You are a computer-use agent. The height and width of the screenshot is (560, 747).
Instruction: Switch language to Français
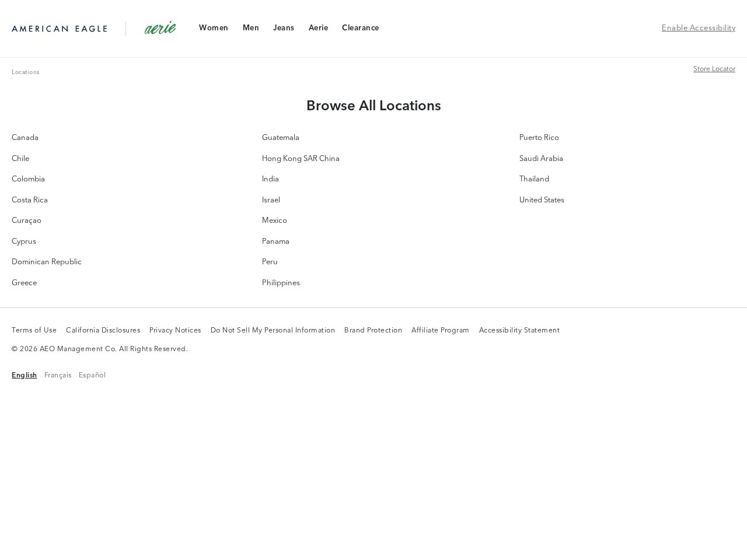[58, 375]
